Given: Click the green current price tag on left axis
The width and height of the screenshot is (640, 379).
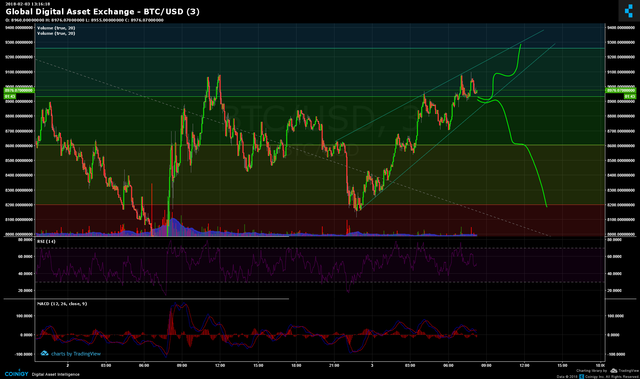Looking at the screenshot, I should 19,90.
